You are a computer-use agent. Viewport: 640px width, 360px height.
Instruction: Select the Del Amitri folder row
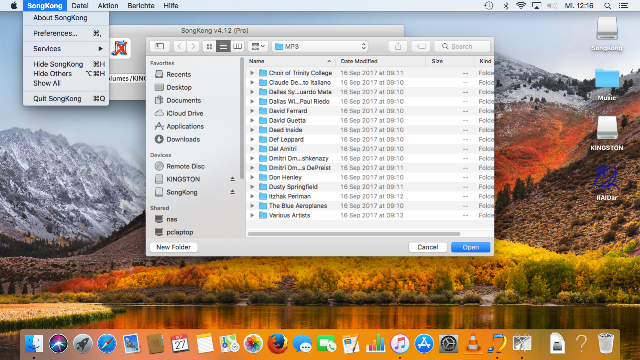coord(370,149)
